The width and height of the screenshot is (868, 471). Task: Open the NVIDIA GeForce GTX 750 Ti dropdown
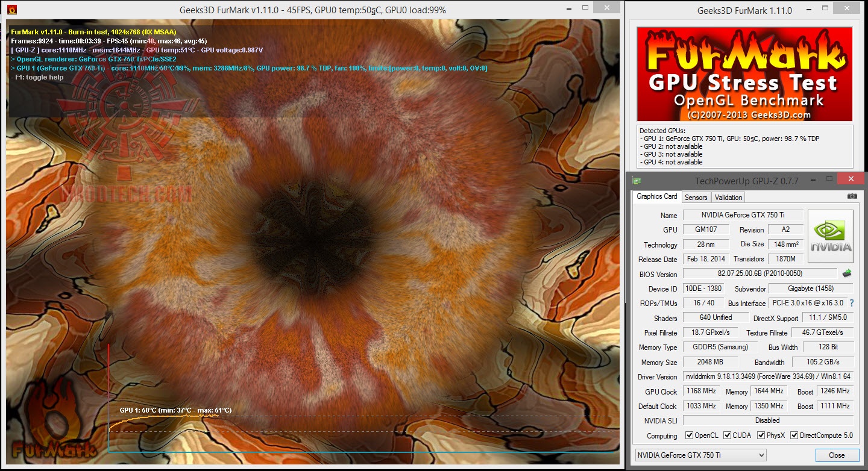tap(700, 455)
